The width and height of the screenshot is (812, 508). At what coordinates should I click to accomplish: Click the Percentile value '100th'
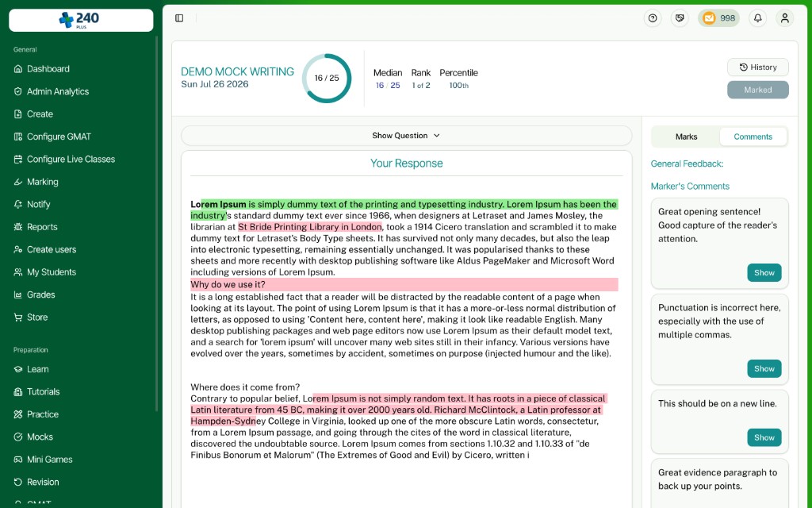[x=459, y=86]
